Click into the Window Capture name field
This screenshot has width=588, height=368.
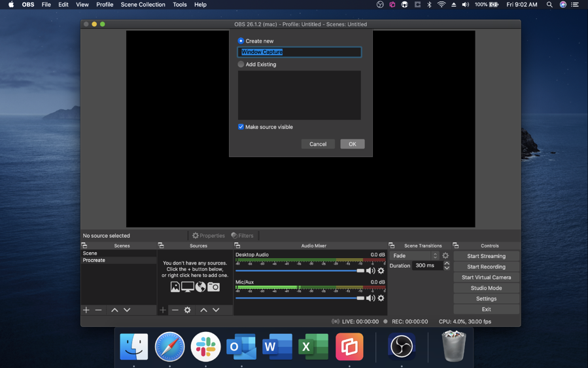point(300,52)
